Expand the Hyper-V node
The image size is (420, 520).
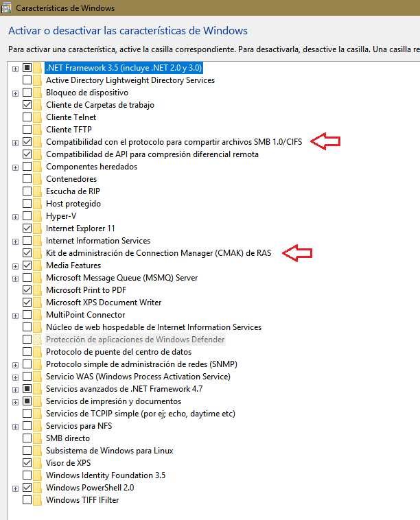pos(15,217)
